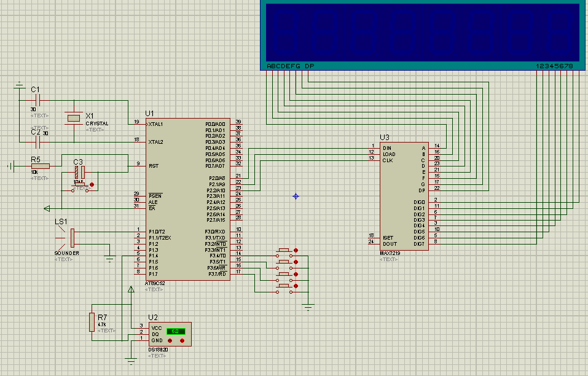The width and height of the screenshot is (588, 376).
Task: Select capacitor C1 symbol
Action: tap(37, 101)
